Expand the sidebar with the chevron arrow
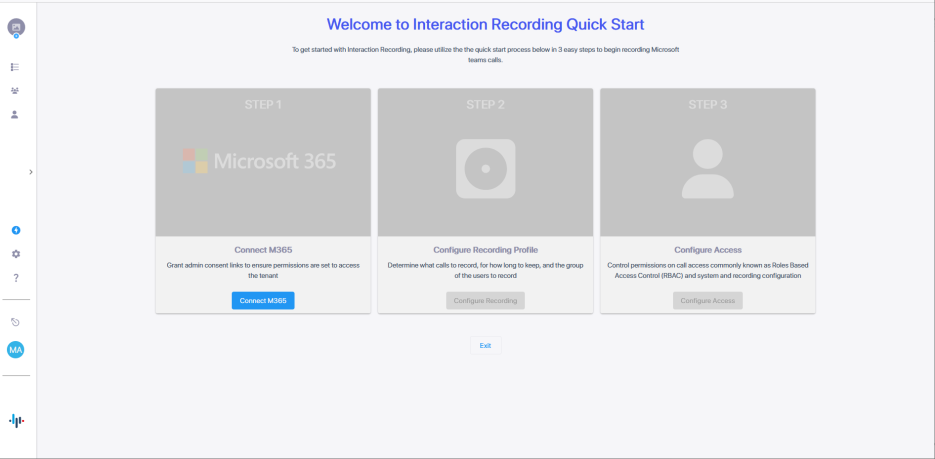 click(31, 172)
